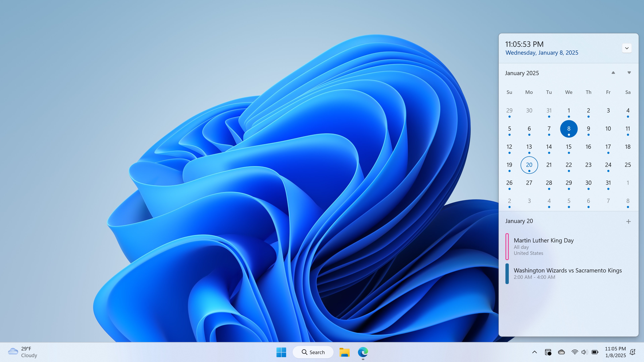Select January 14 in the calendar
This screenshot has height=362, width=644.
click(x=549, y=147)
